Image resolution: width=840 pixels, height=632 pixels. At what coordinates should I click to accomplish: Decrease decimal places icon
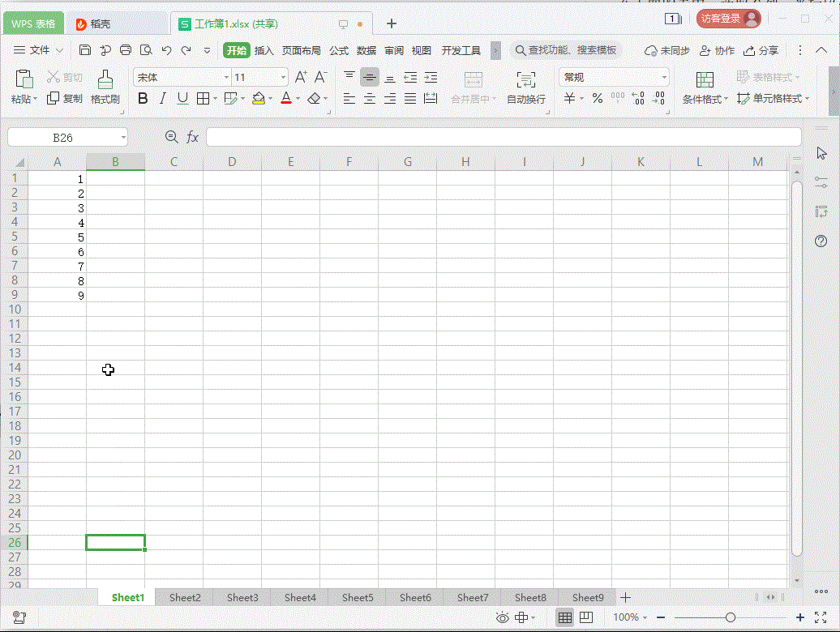pyautogui.click(x=658, y=99)
